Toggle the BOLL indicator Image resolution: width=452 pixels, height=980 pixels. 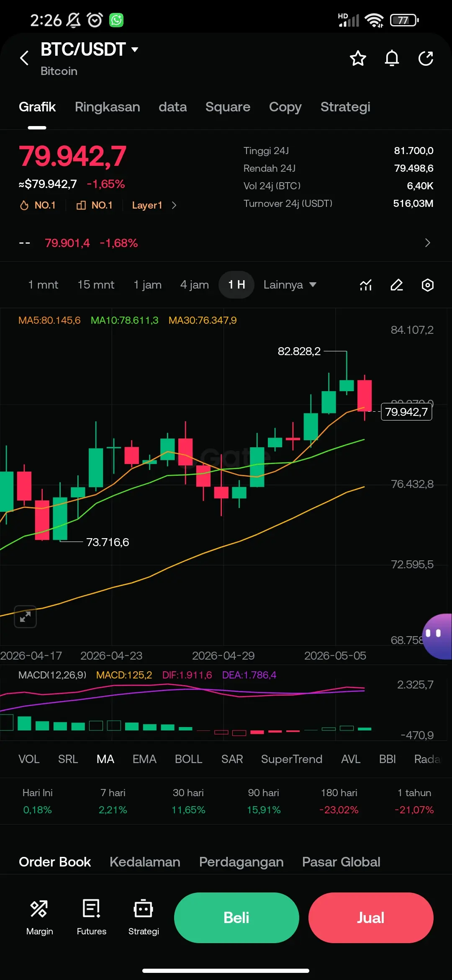coord(189,759)
